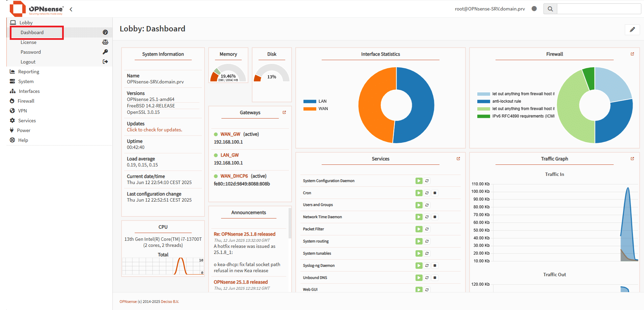Click the dashboard gauge icon beside Dashboard

[x=105, y=32]
